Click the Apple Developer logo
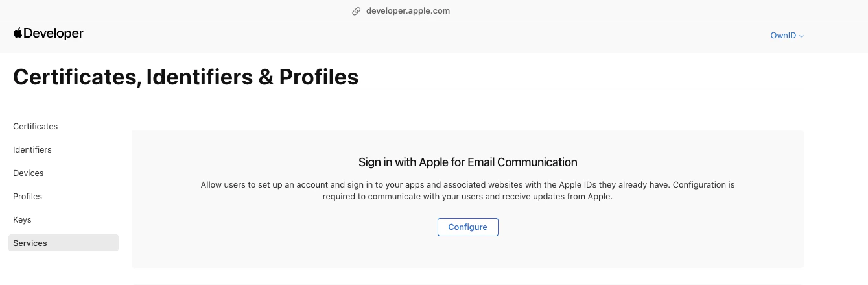Image resolution: width=868 pixels, height=285 pixels. 49,34
